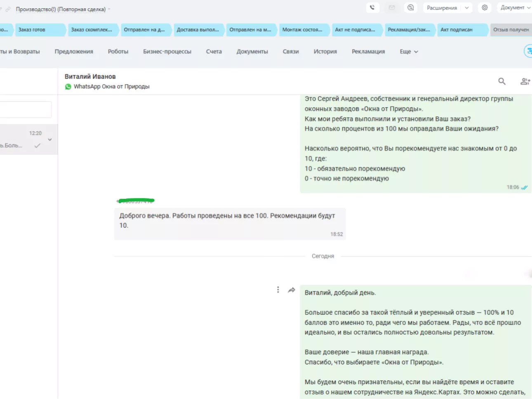Click the Виталий Иванов chat title

[90, 77]
